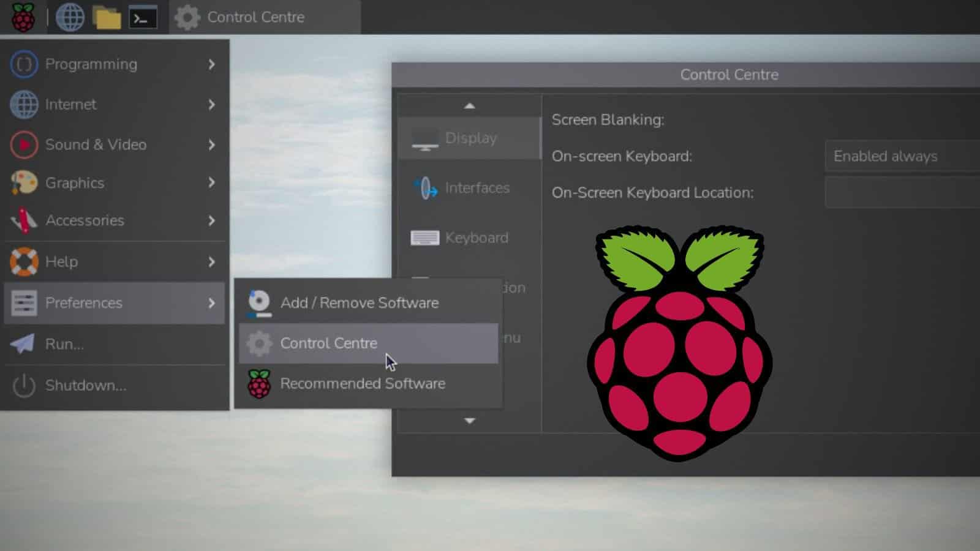Launch the terminal icon in the taskbar
The width and height of the screenshot is (980, 551).
point(143,18)
